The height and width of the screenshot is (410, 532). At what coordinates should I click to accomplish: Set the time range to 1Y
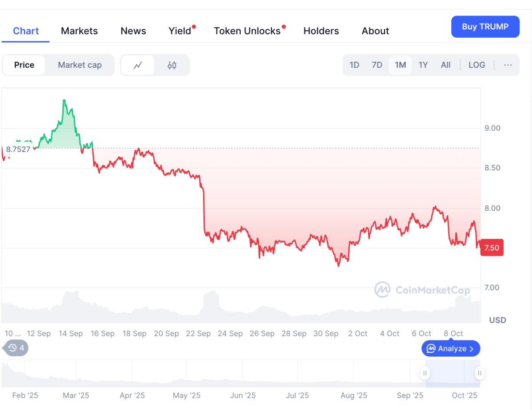pyautogui.click(x=423, y=65)
